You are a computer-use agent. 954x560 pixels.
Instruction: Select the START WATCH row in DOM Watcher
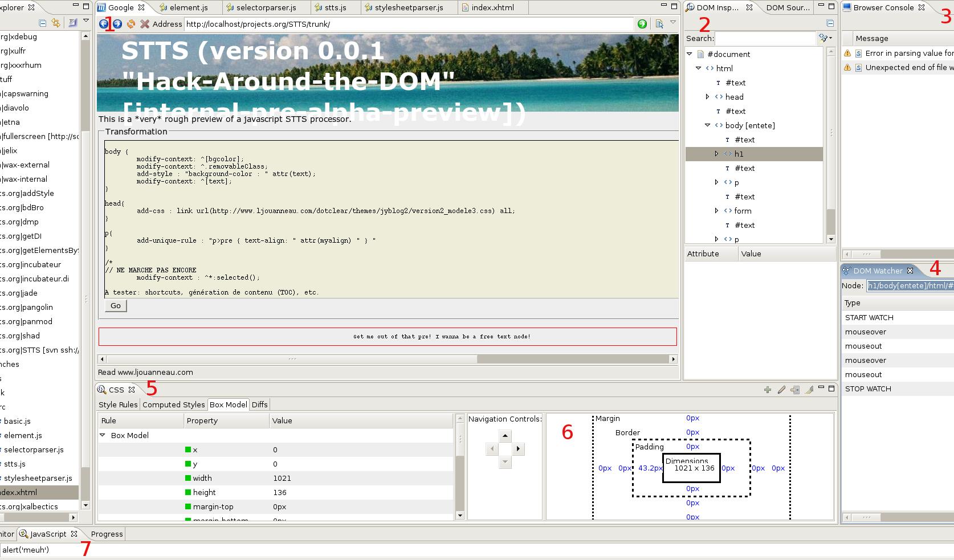(x=898, y=317)
